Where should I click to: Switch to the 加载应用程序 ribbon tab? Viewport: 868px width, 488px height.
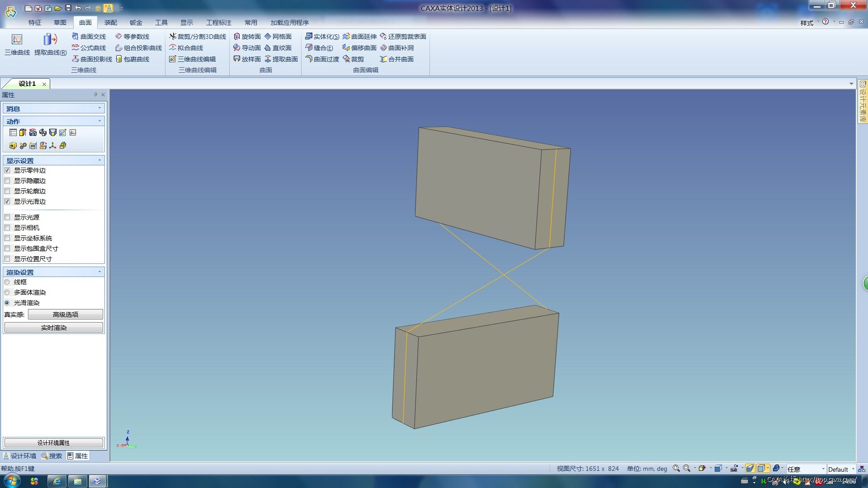[290, 23]
